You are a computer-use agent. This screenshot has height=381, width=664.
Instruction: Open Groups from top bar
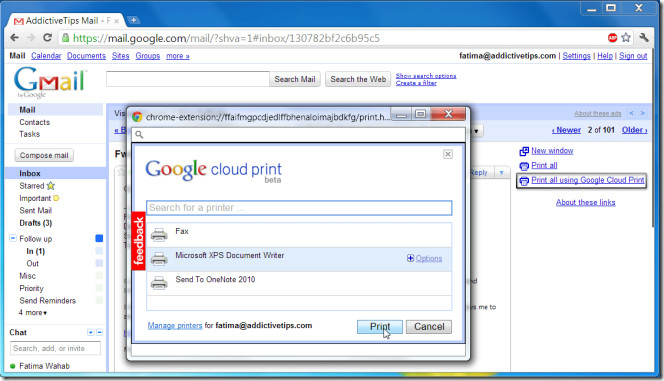[x=148, y=56]
